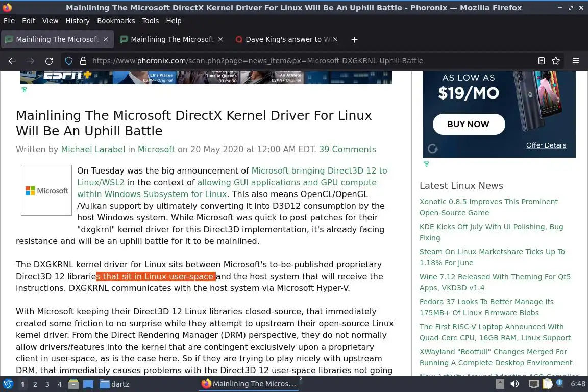Screen dimensions: 588x392
Task: Open First RISC-V Laptop news link
Action: [495, 332]
